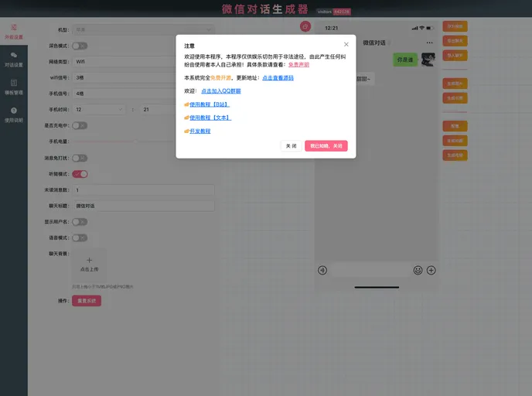Open the 使用教程【文本】 link

coord(210,118)
